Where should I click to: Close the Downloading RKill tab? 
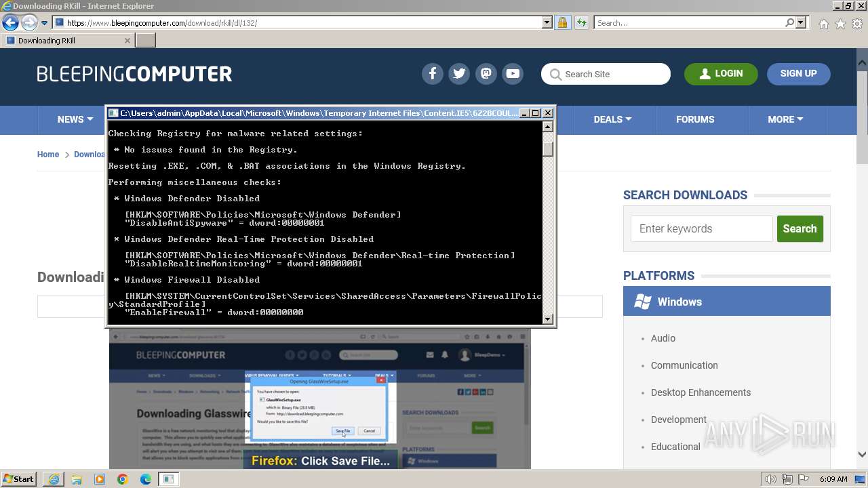pyautogui.click(x=127, y=41)
